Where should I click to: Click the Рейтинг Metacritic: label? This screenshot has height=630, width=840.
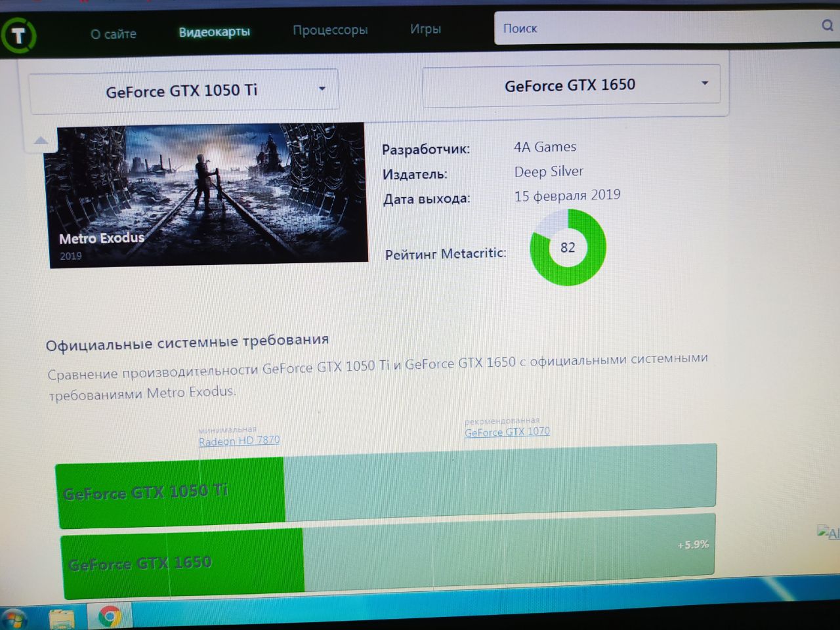click(x=446, y=254)
